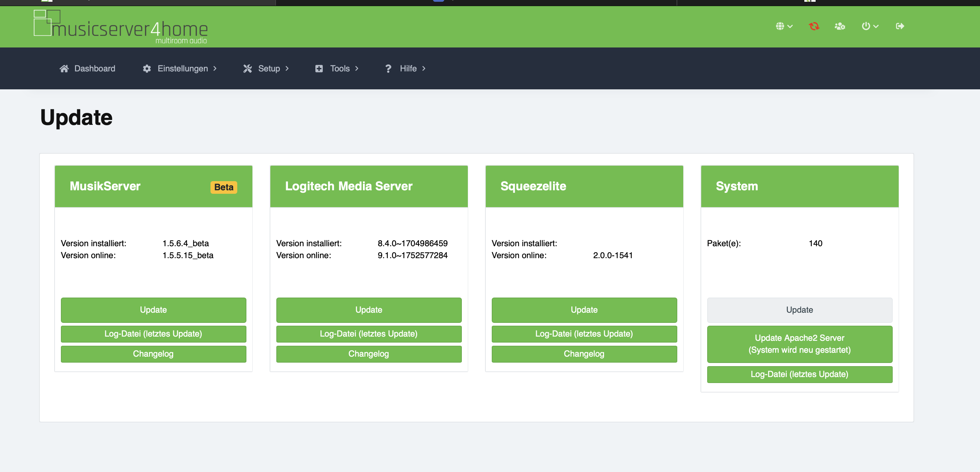Viewport: 980px width, 472px height.
Task: Open Changelog for Logitech Media Server
Action: click(369, 354)
